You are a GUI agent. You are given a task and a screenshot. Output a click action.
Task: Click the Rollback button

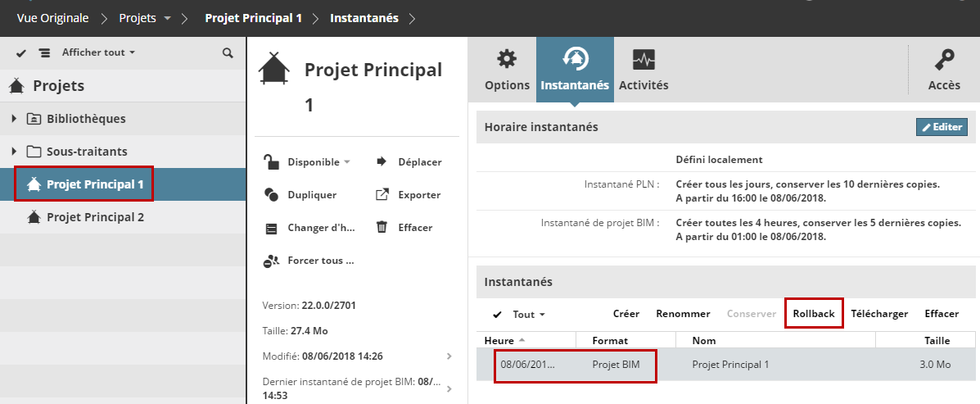pyautogui.click(x=814, y=314)
